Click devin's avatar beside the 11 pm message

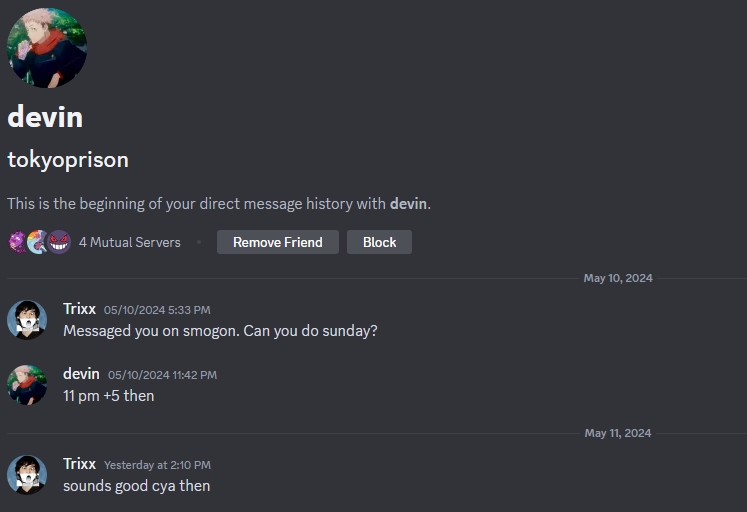pyautogui.click(x=27, y=384)
